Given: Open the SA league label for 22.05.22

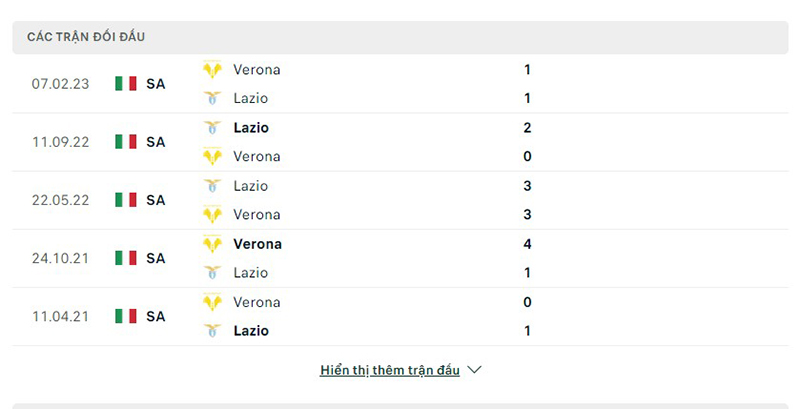Looking at the screenshot, I should click(155, 200).
